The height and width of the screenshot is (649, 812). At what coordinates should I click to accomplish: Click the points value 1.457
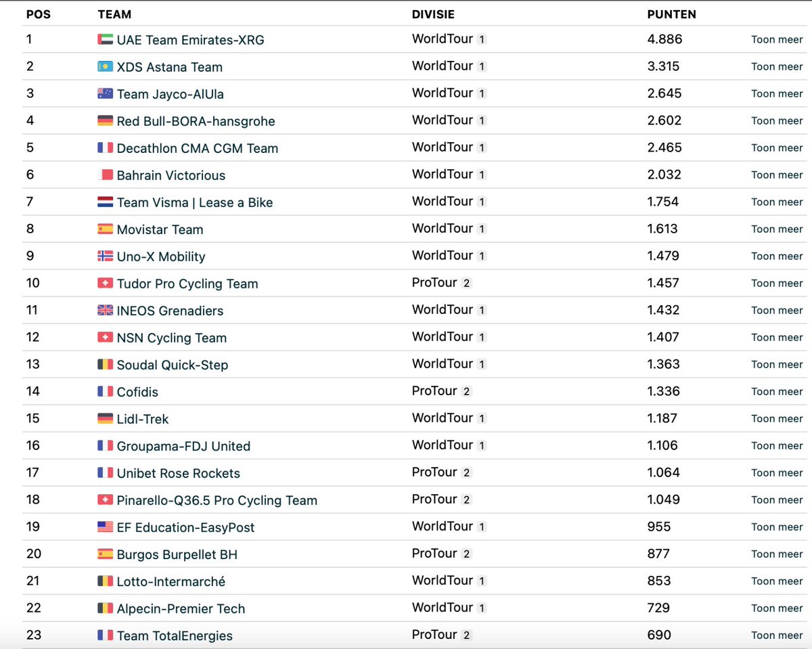pos(664,283)
